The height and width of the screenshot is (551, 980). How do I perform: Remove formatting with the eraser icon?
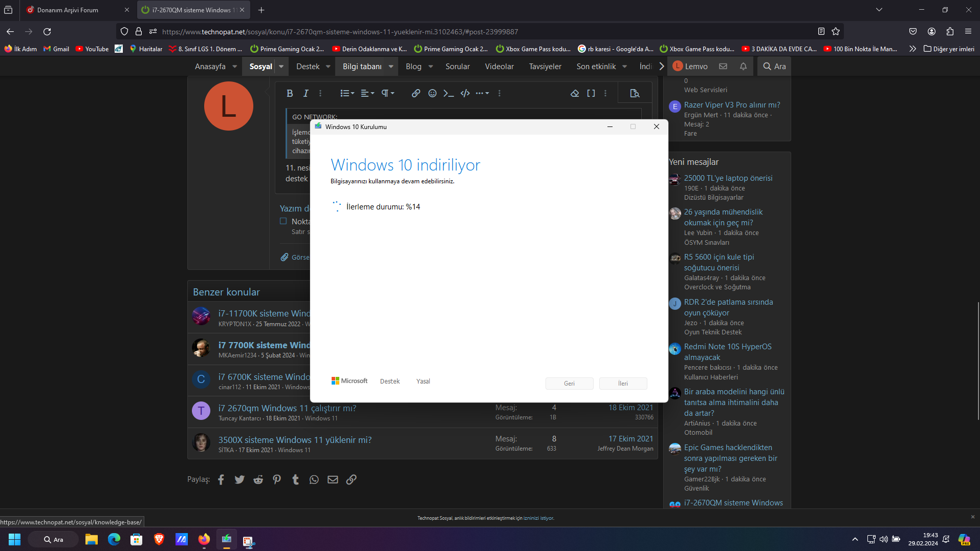(575, 93)
